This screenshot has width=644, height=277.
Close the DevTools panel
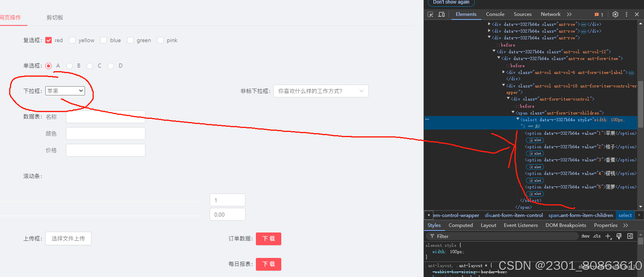click(637, 14)
